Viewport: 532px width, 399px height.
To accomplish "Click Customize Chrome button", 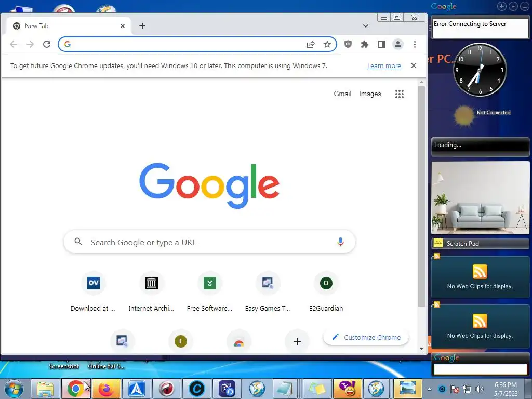I will coord(366,337).
